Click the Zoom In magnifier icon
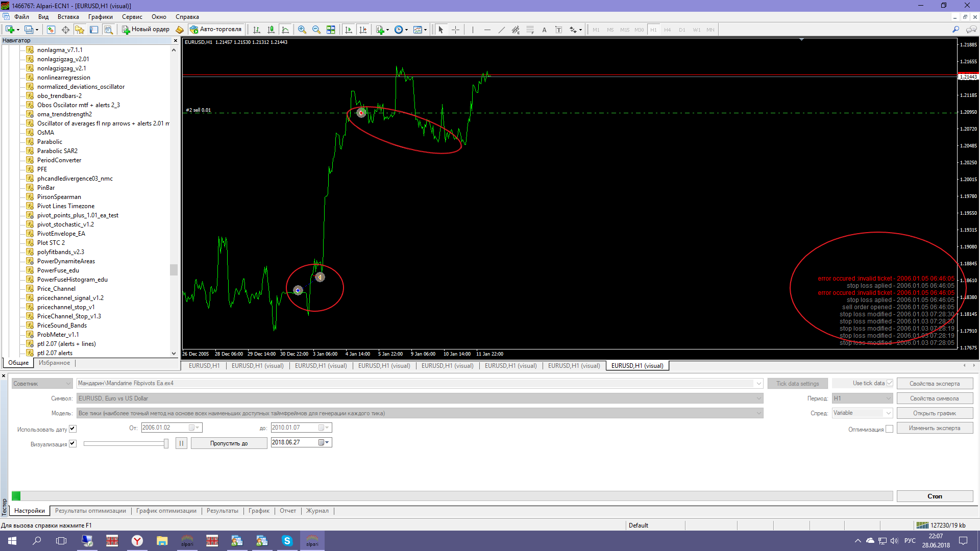 pos(302,30)
